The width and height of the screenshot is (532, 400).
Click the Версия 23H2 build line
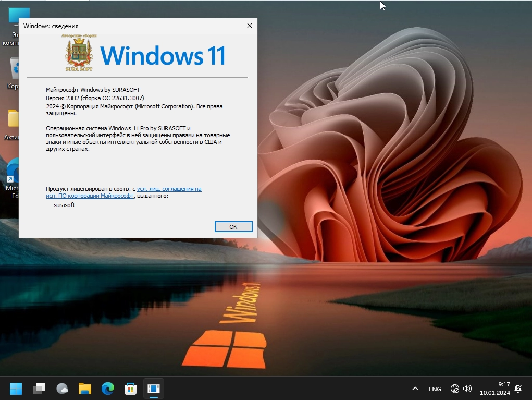95,98
